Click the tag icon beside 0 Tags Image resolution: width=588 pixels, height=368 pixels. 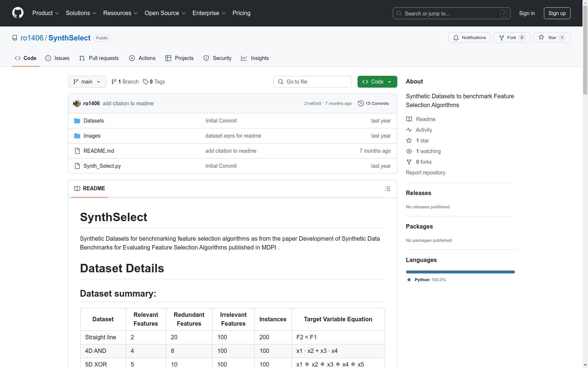146,82
